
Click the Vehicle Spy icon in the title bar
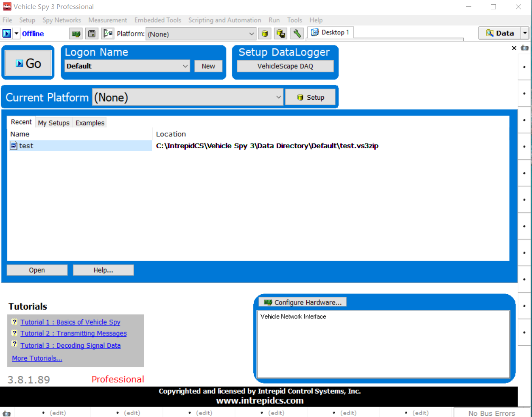[x=6, y=6]
